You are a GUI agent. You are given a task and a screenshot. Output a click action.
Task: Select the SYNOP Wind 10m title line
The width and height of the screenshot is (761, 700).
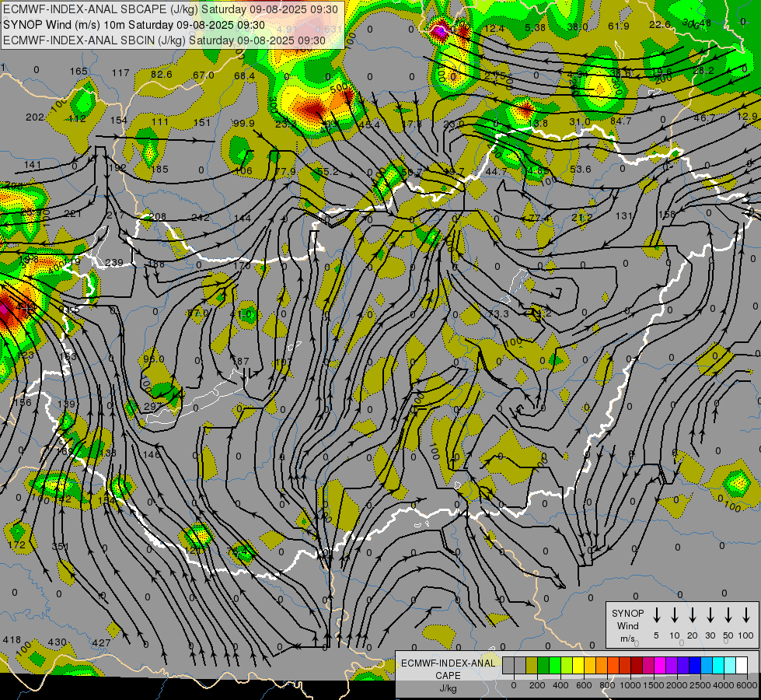(134, 25)
